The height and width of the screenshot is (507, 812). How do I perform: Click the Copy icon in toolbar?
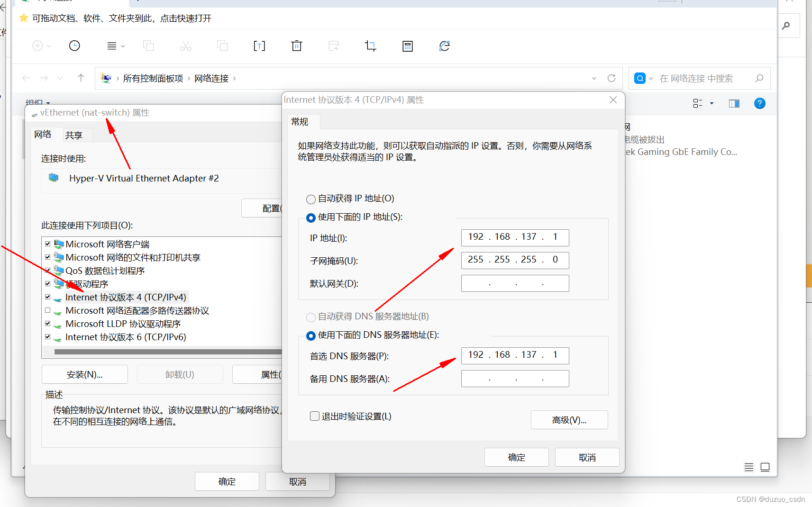pyautogui.click(x=148, y=46)
